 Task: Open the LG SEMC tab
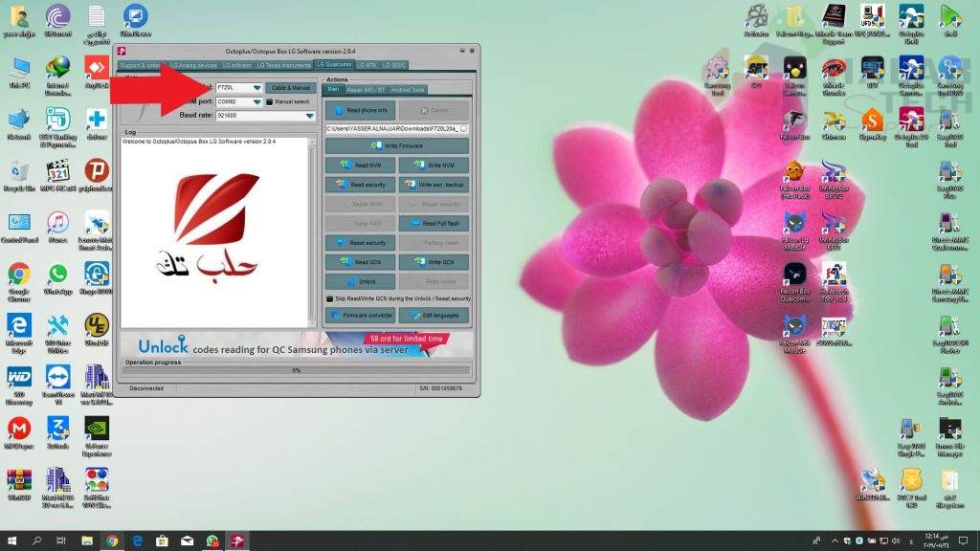[394, 65]
